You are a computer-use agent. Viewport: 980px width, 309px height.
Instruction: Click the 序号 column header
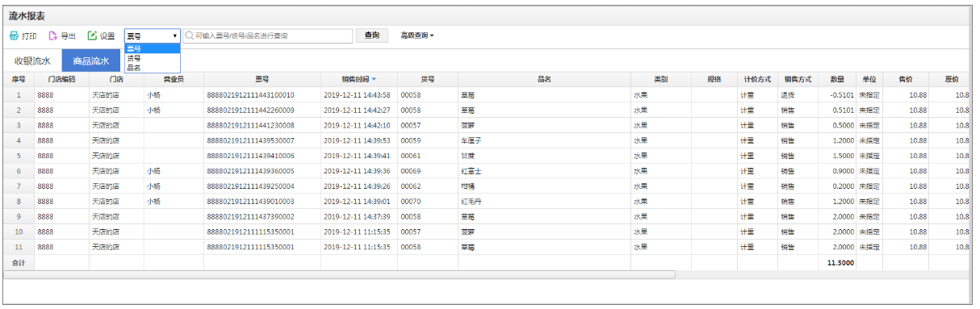pos(19,80)
